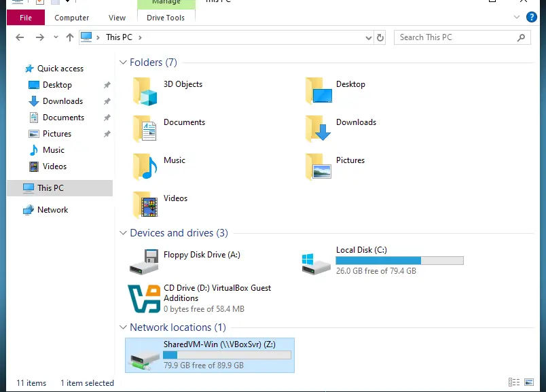Open the address bar history dropdown

coord(368,37)
